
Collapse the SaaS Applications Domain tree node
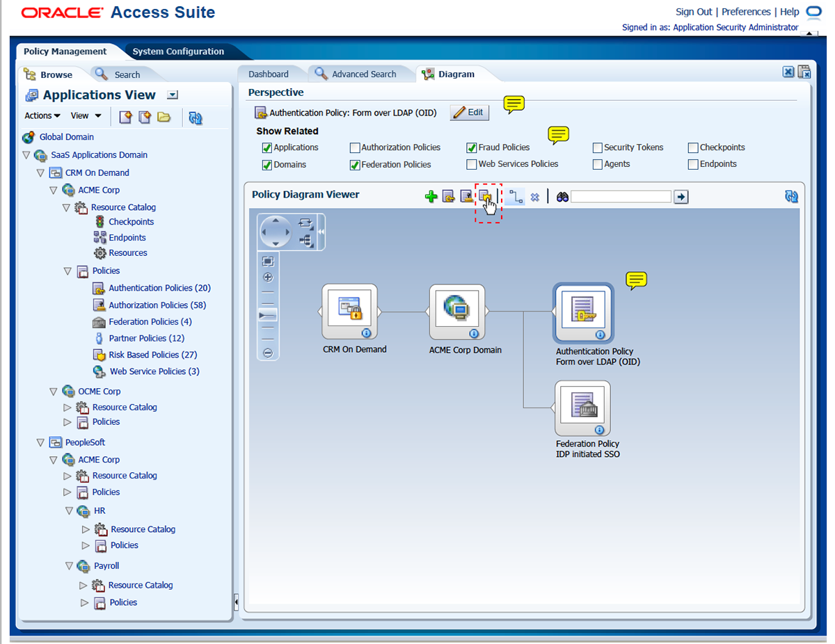pyautogui.click(x=26, y=155)
